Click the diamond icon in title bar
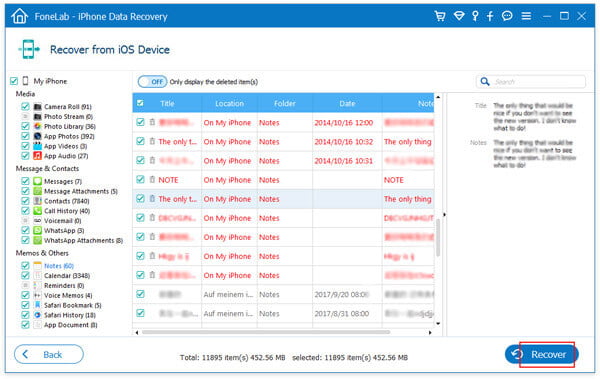The image size is (600, 379). (x=459, y=16)
